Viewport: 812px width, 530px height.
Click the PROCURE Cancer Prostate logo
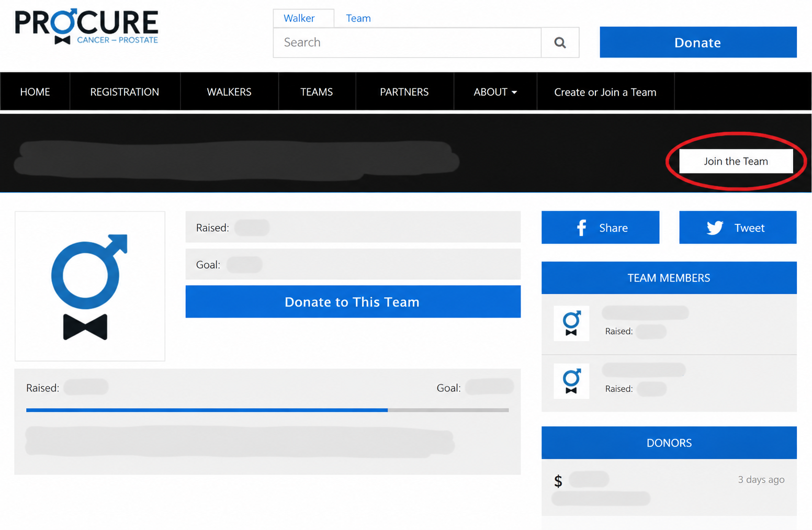pyautogui.click(x=86, y=26)
